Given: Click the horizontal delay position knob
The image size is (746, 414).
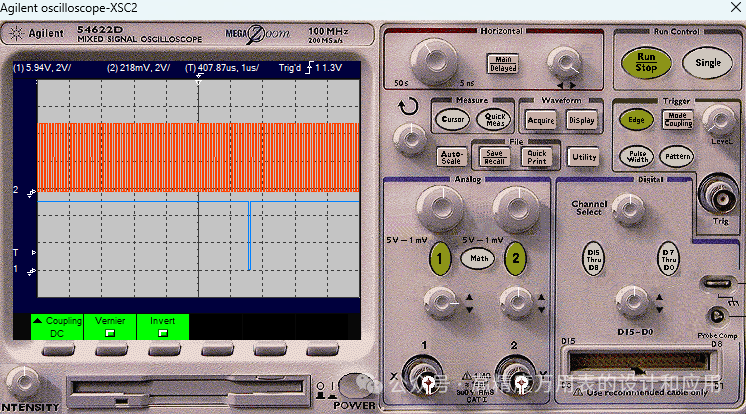Looking at the screenshot, I should pyautogui.click(x=564, y=63).
